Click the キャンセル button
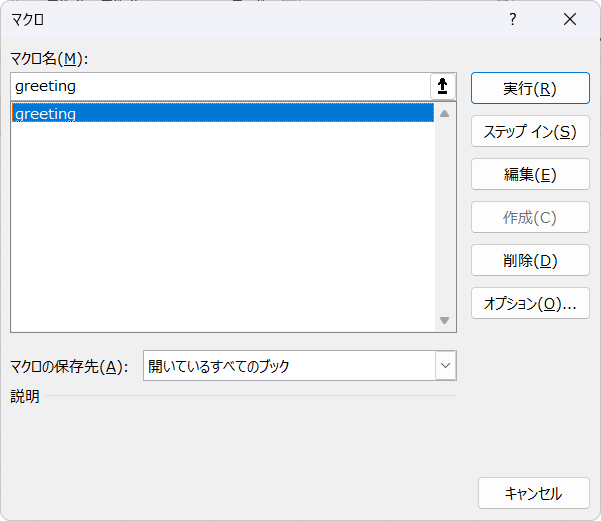 pos(534,493)
